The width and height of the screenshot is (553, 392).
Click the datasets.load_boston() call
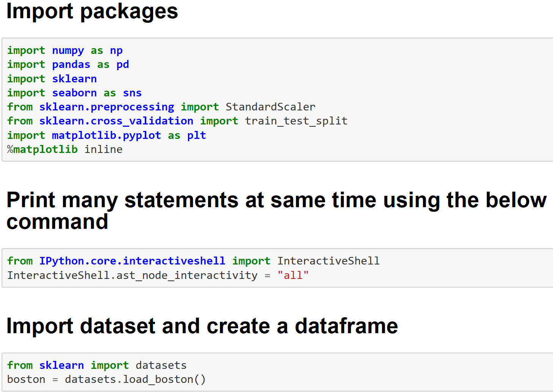coord(135,379)
